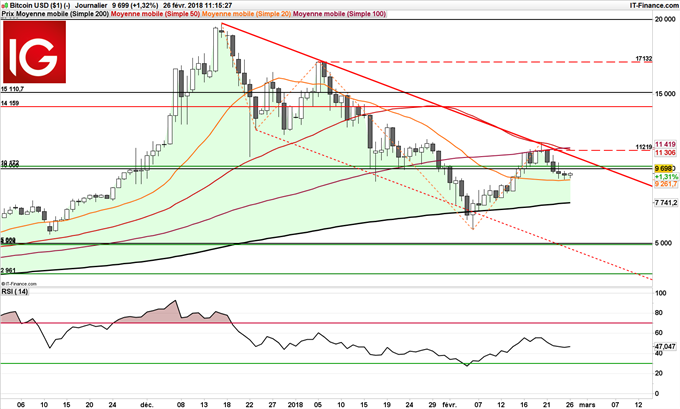Click the IG logo
The height and width of the screenshot is (409, 680).
coord(35,52)
